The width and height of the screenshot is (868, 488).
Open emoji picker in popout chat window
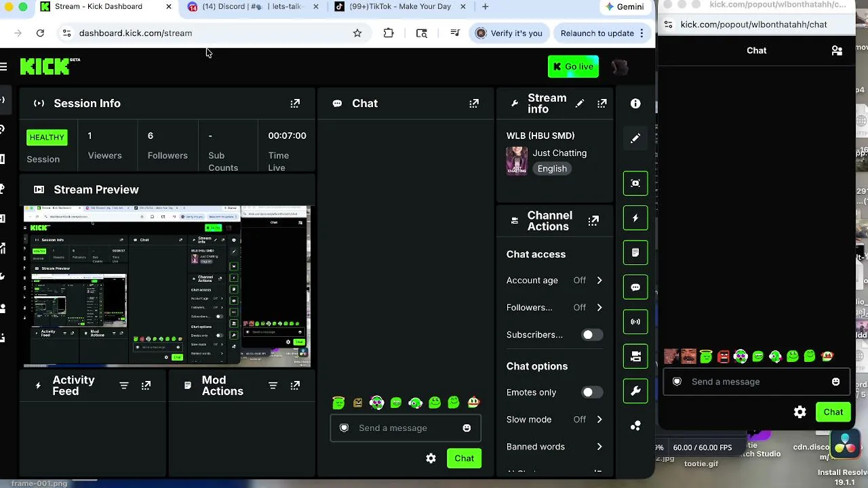(x=835, y=382)
